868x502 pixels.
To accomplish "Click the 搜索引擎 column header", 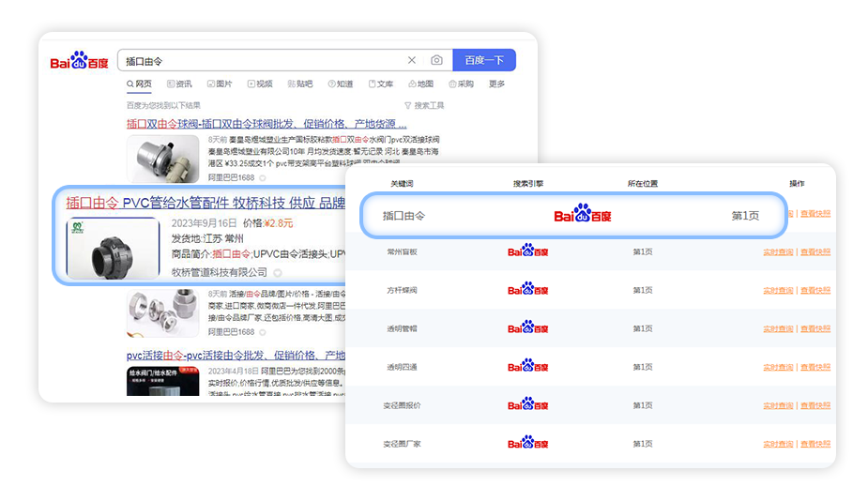I will point(528,184).
